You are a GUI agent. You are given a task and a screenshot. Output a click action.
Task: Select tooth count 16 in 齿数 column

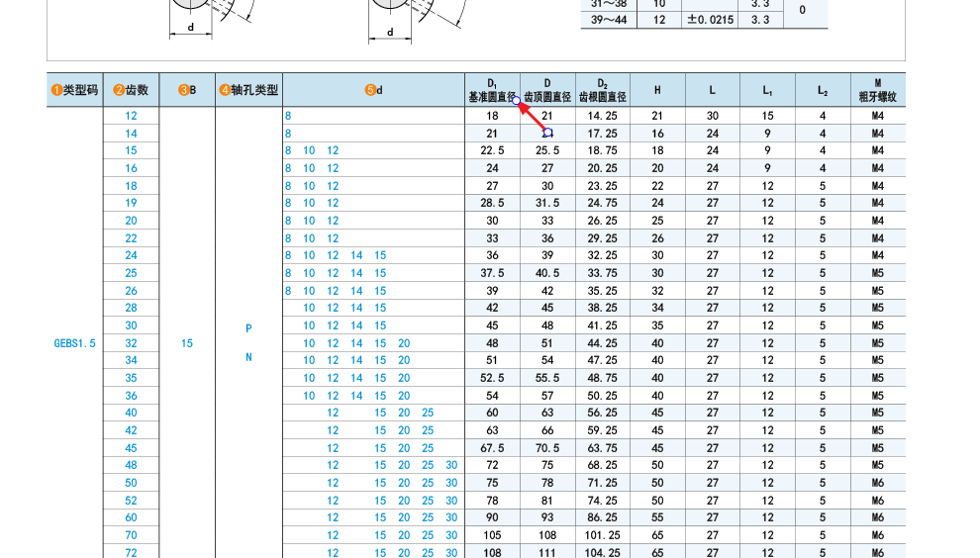click(x=131, y=168)
